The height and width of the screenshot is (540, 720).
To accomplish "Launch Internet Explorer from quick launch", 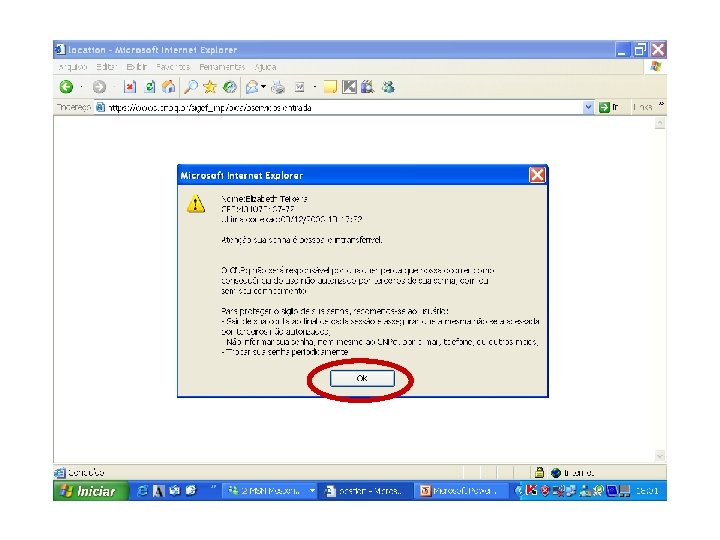I will point(143,491).
